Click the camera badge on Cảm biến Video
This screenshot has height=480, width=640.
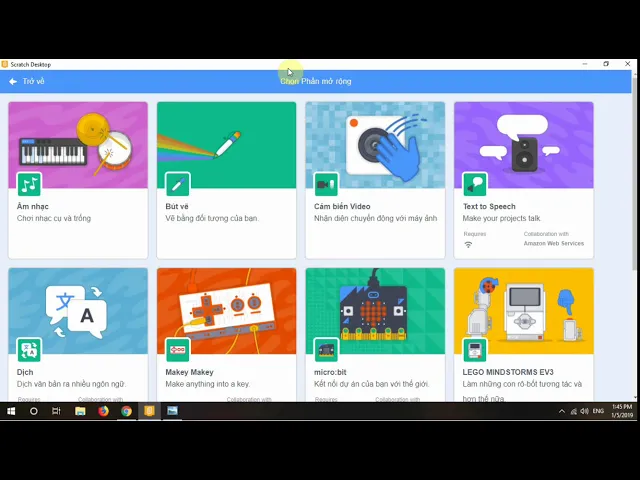(326, 185)
